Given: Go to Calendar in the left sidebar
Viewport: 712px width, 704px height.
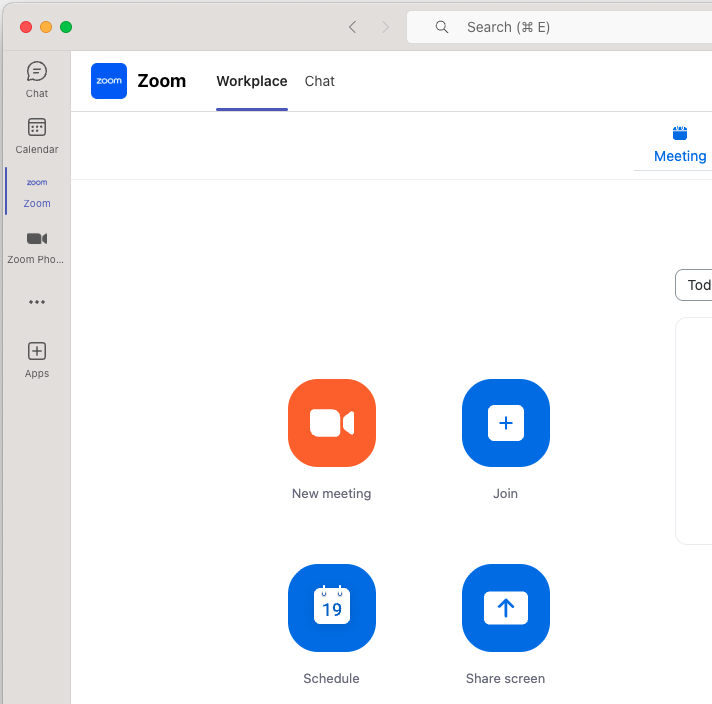Looking at the screenshot, I should tap(37, 136).
